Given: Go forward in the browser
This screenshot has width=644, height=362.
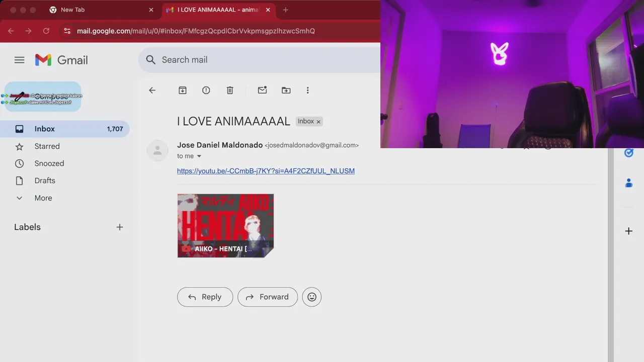Looking at the screenshot, I should click(x=28, y=31).
